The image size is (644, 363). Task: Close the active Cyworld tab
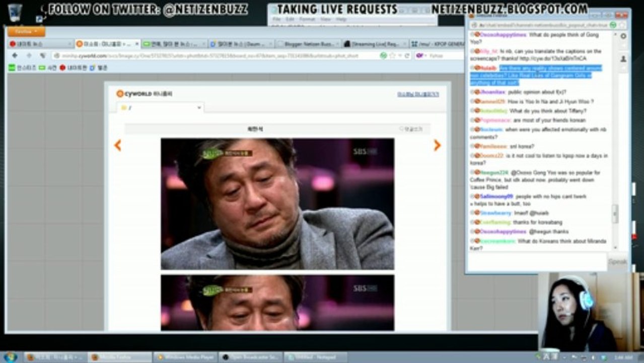[136, 44]
